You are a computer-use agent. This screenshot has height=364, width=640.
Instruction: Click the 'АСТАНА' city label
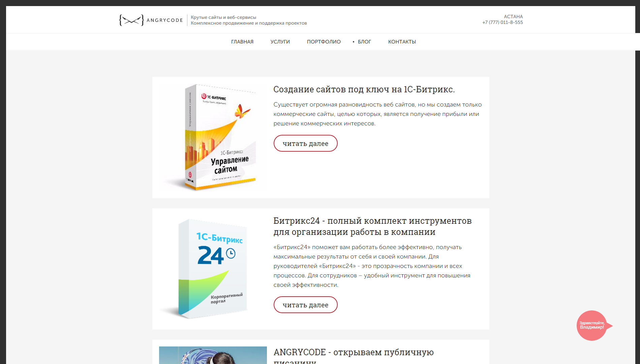click(513, 17)
